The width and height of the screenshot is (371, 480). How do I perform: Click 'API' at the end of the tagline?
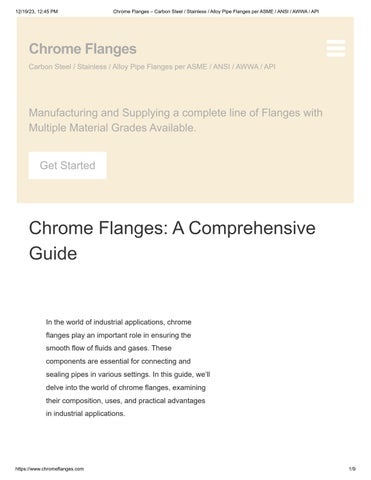coord(270,67)
